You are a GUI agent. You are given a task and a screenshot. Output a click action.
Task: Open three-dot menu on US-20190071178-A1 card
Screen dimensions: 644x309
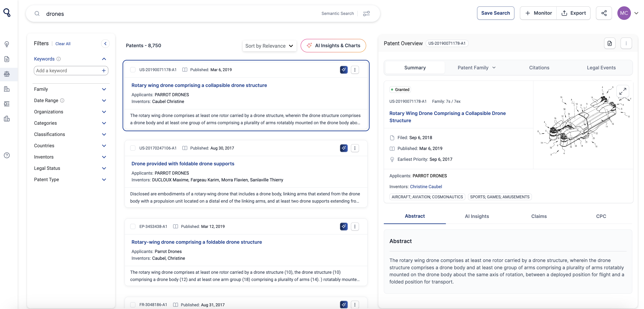click(x=355, y=70)
